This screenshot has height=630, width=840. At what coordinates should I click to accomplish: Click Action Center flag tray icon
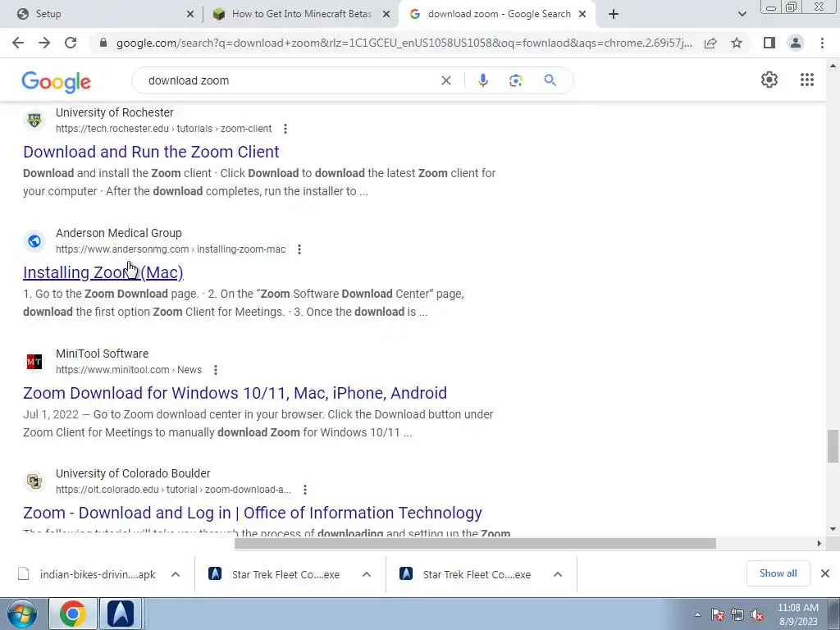click(x=718, y=614)
